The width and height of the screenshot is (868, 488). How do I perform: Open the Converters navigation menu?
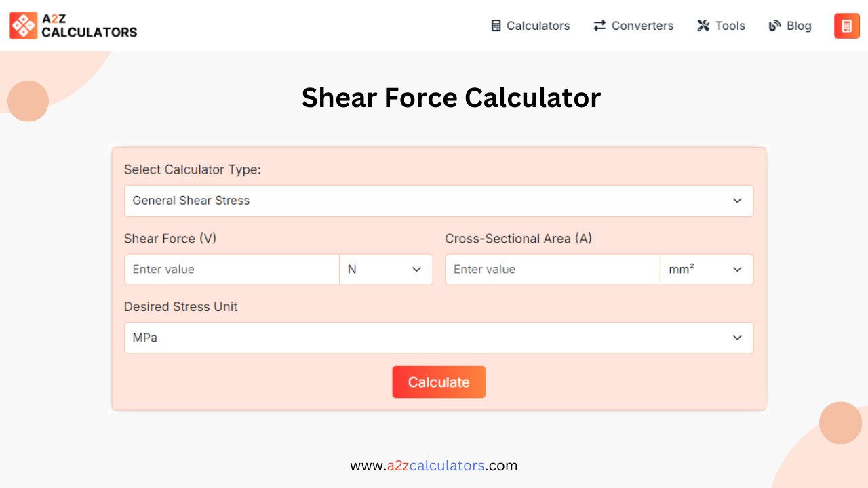pos(642,26)
